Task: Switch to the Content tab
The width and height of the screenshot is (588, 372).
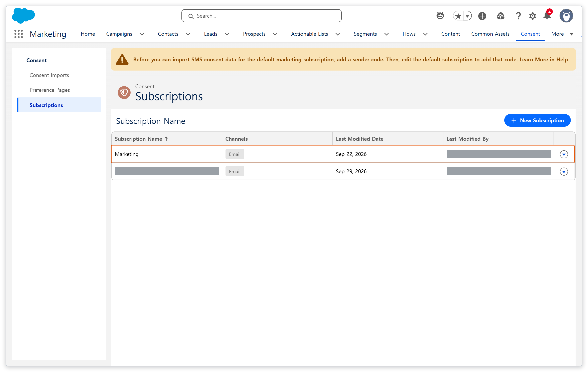Action: point(451,34)
